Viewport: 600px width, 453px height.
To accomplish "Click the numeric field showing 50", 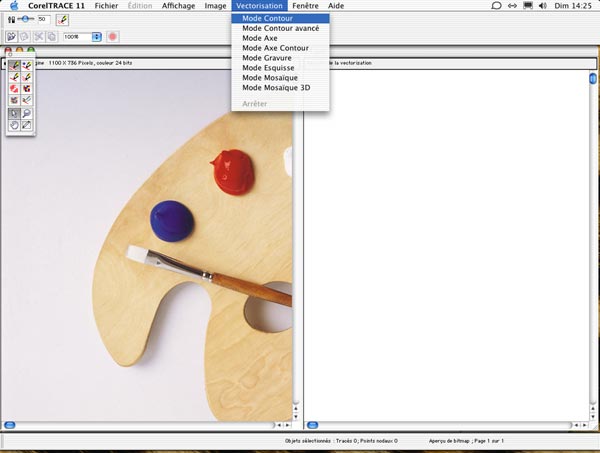I will pos(44,19).
